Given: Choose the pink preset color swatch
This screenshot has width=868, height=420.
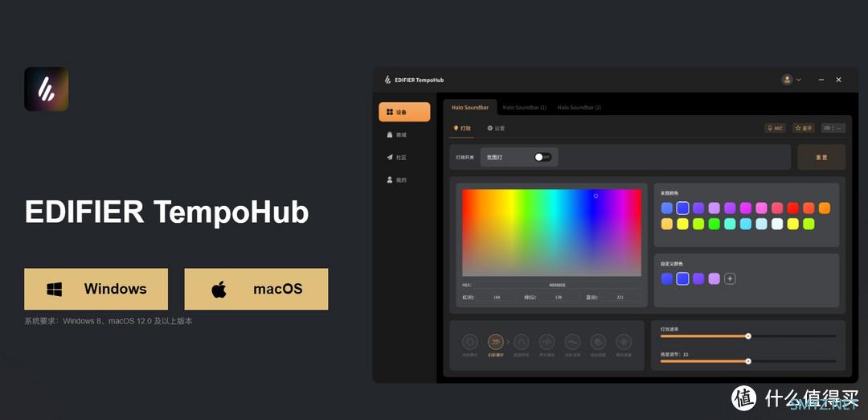Looking at the screenshot, I should 762,208.
